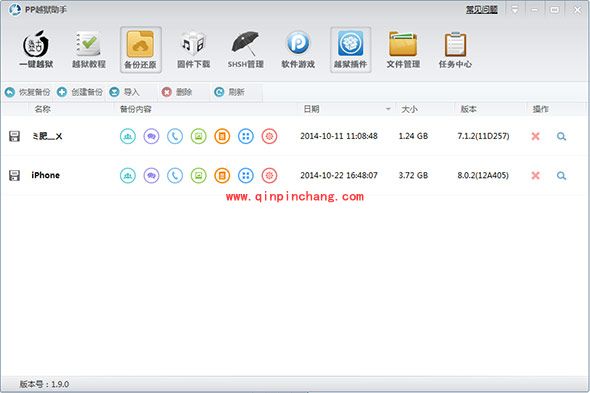
Task: Open 一键越狱 one-click jailbreak
Action: click(36, 50)
